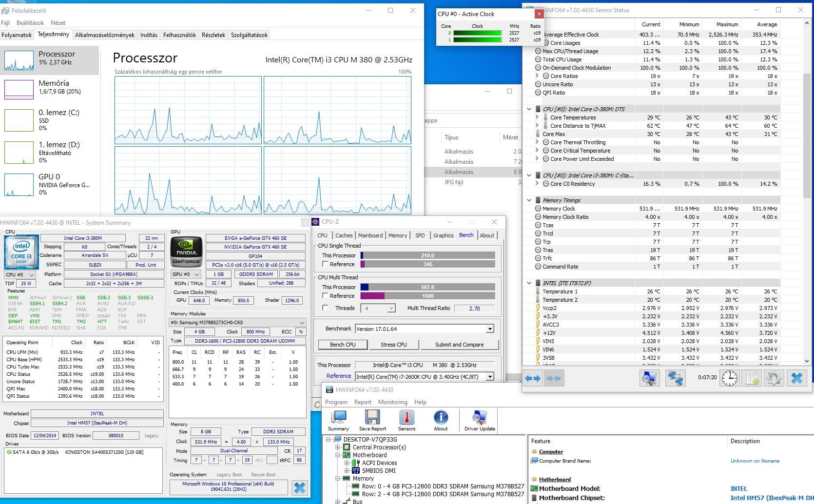Open sensor settings via the gear icon
This screenshot has width=814, height=504.
[774, 378]
